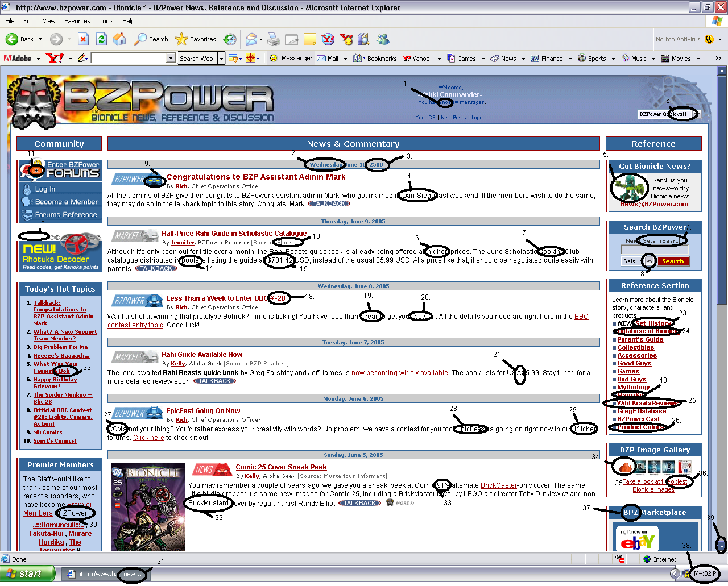Open the Collectibles reference link
Viewport: 728px width, 586px height.
click(x=636, y=347)
